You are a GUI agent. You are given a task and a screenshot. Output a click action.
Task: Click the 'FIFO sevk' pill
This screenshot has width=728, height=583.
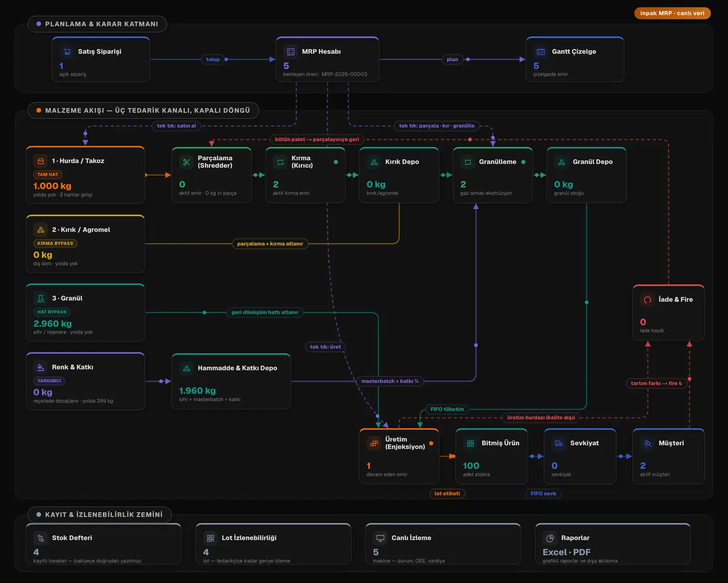[543, 494]
